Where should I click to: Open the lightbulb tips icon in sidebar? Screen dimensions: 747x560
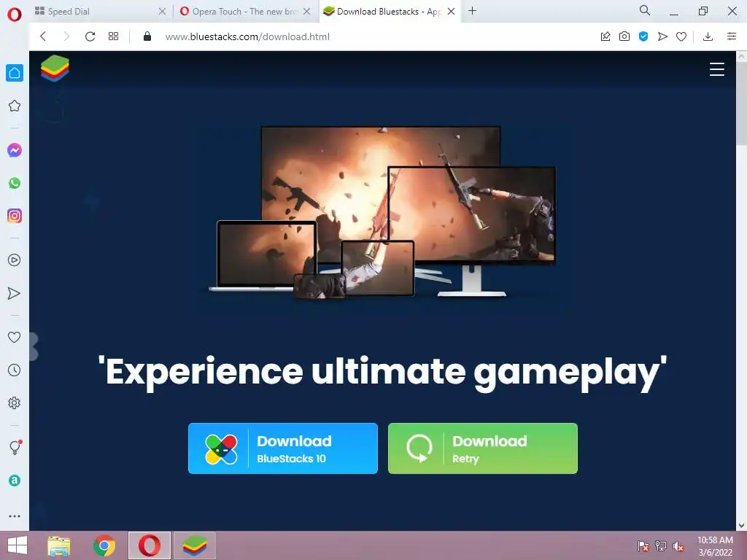pos(15,447)
